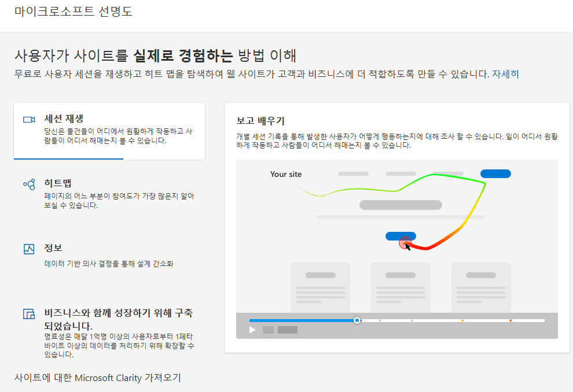Select the 정보 tab
Viewport: 573px width, 392px height.
click(x=109, y=256)
